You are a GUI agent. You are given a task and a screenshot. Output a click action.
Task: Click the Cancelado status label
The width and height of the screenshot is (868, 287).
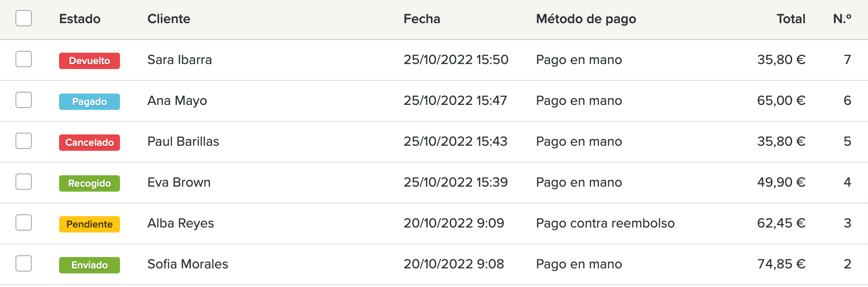(90, 143)
